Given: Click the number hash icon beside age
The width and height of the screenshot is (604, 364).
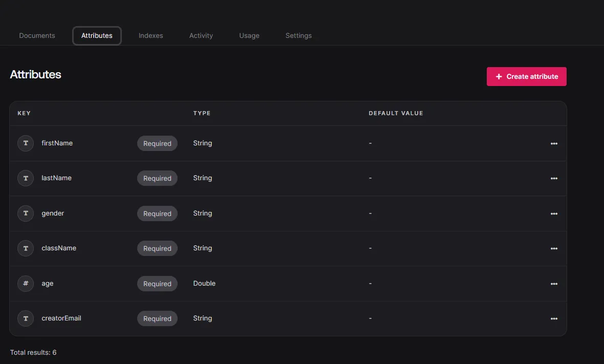Looking at the screenshot, I should pyautogui.click(x=26, y=284).
